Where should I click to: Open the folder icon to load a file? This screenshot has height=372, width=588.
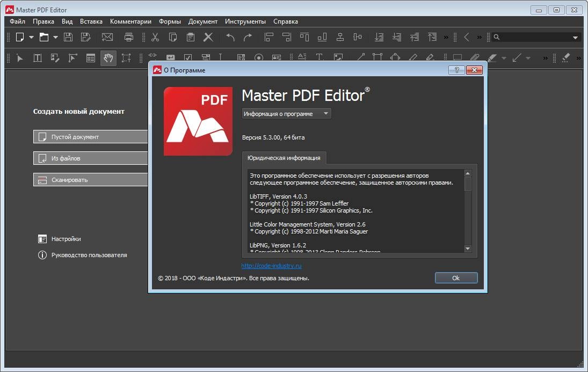[44, 37]
